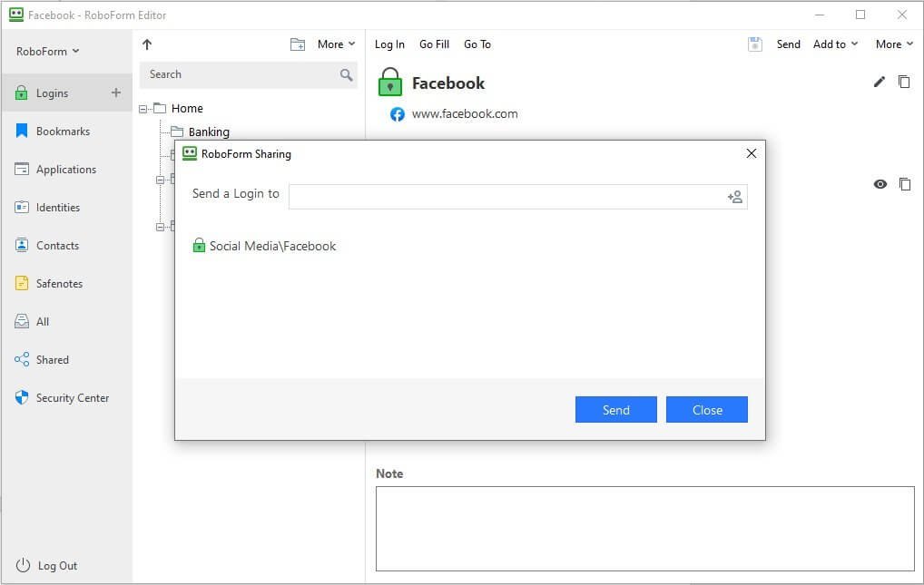Click the Facebook favicon by URL
Viewport: 924px width, 585px height.
click(398, 114)
